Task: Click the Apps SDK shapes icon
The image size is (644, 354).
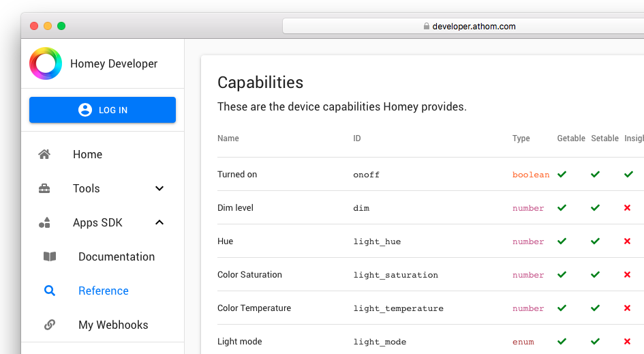Action: [44, 222]
